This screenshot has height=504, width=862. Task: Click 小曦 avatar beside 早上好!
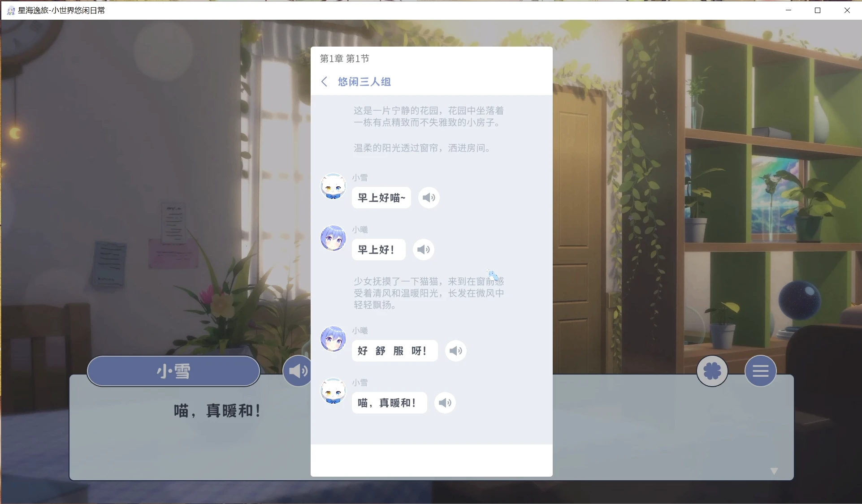click(333, 238)
